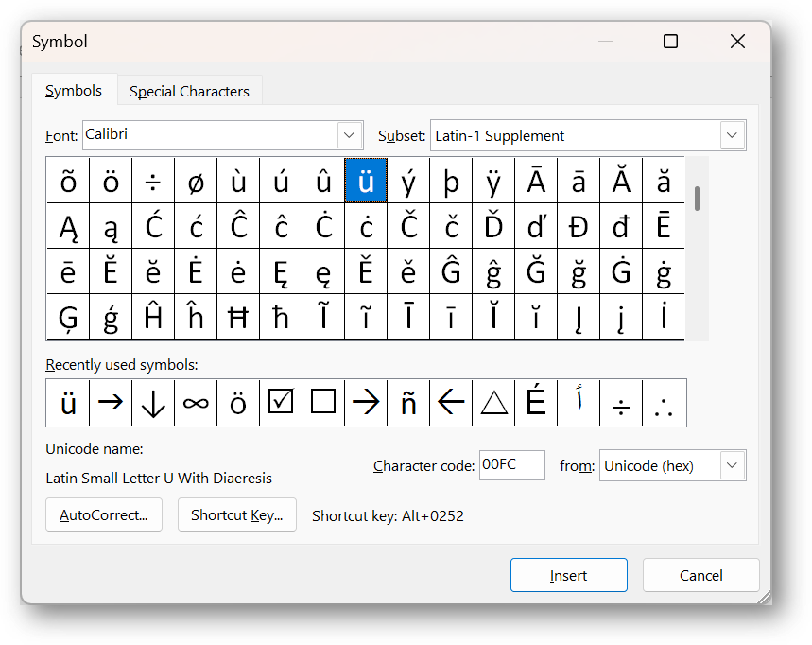Open the Subset dropdown for Latin-1 Supplement
812x645 pixels.
pos(731,135)
